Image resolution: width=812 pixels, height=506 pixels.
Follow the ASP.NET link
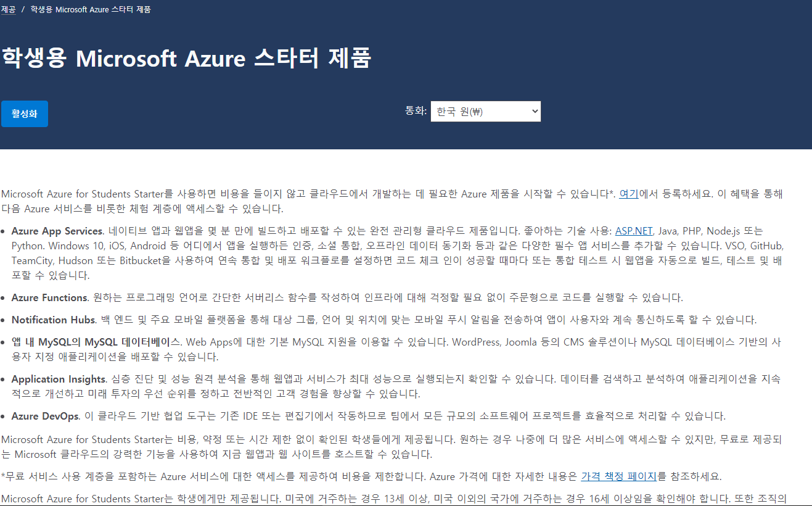point(634,231)
